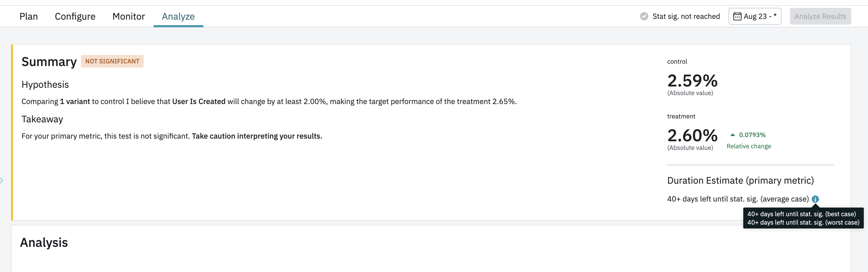Screen dimensions: 868x272
Task: Click the green upward triangle change indicator
Action: coord(733,135)
